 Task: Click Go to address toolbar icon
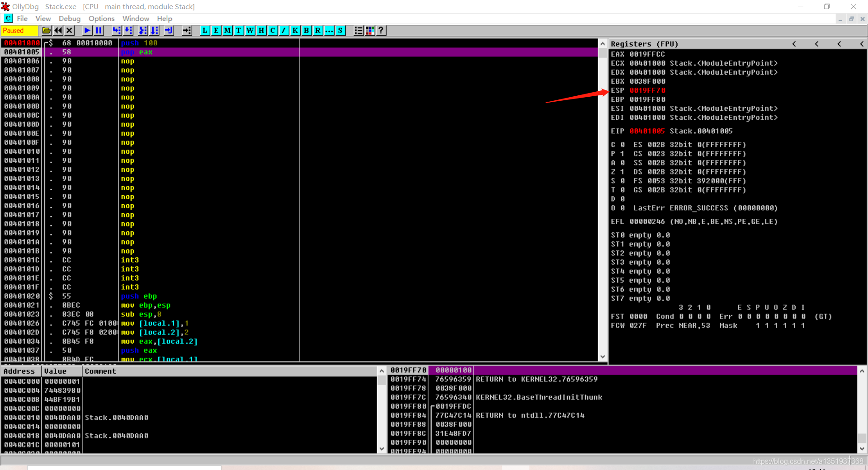187,30
